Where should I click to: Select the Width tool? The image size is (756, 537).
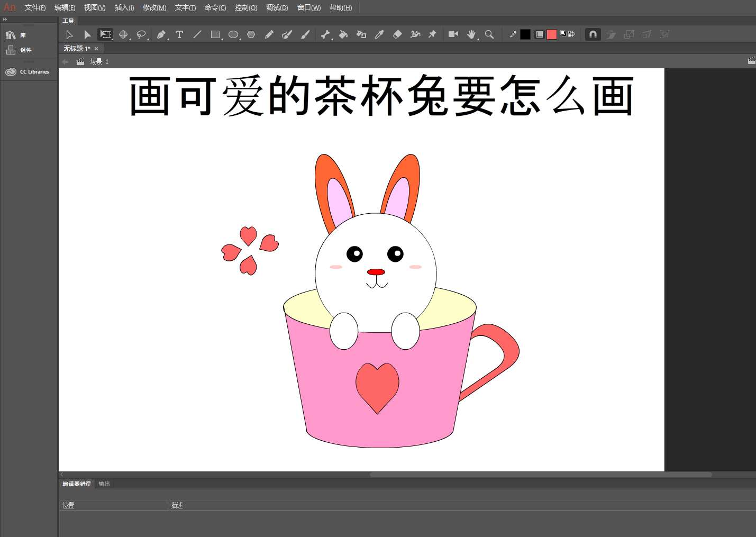415,34
